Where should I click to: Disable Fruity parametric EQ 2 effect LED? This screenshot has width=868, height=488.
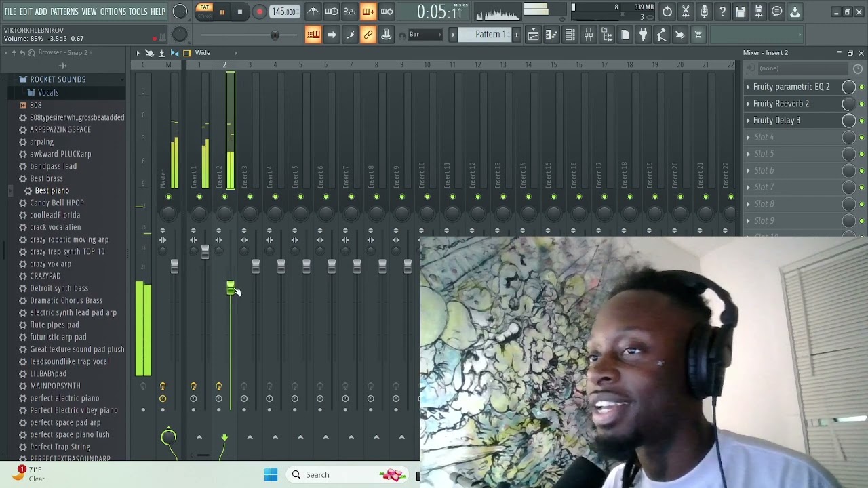point(861,87)
